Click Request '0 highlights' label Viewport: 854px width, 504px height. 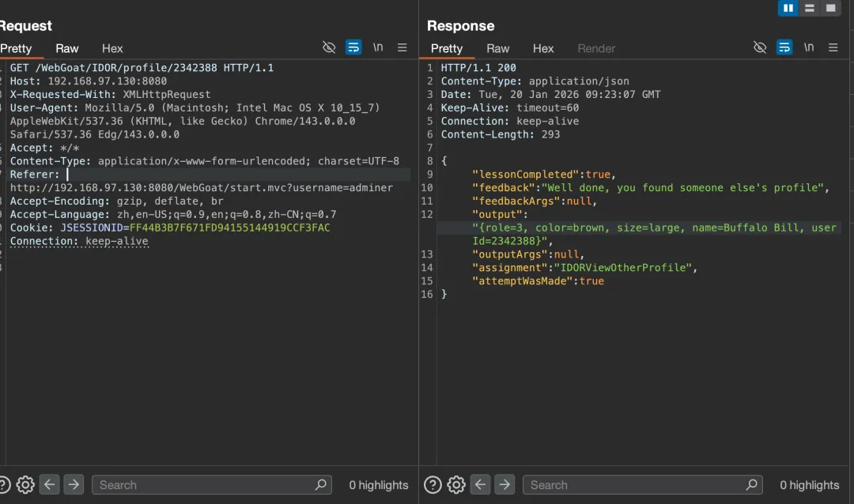click(x=379, y=485)
